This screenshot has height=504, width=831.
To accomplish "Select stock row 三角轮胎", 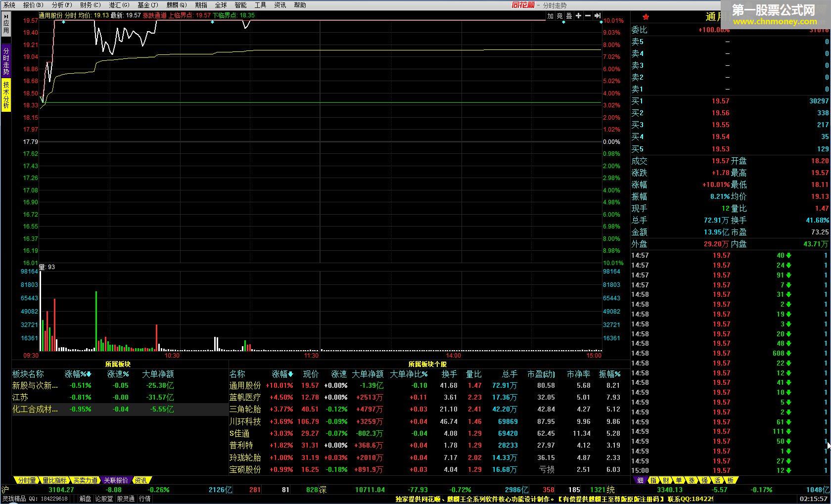I will (428, 410).
